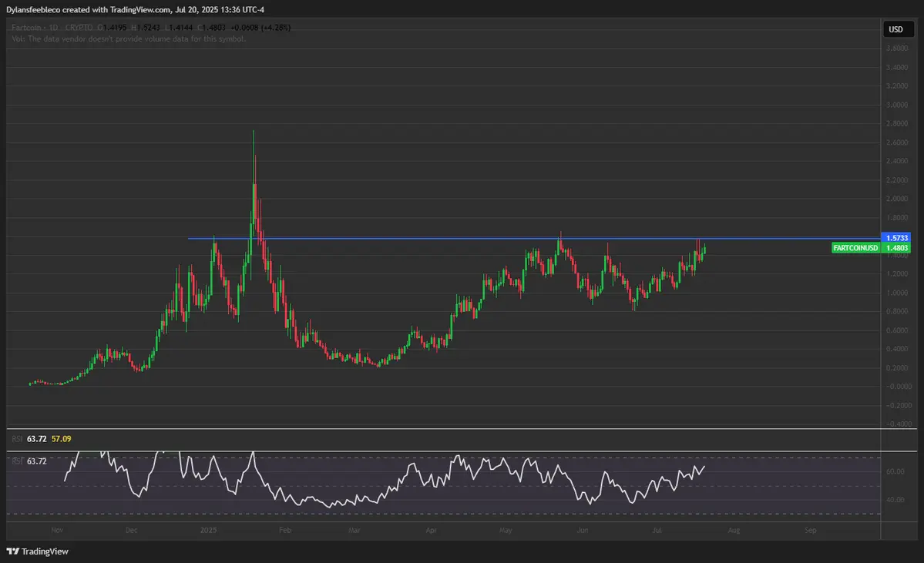Click the open price O1.4195 in legend
This screenshot has height=563, width=924.
point(112,28)
